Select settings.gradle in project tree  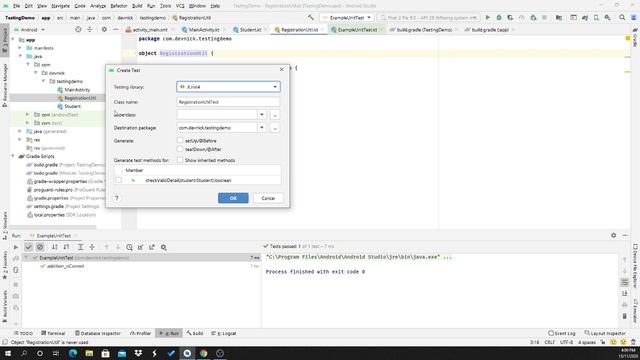tap(62, 206)
